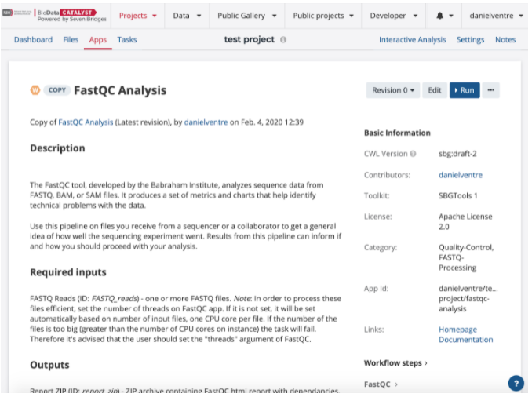
Task: Open the blue help question mark button
Action: [516, 384]
